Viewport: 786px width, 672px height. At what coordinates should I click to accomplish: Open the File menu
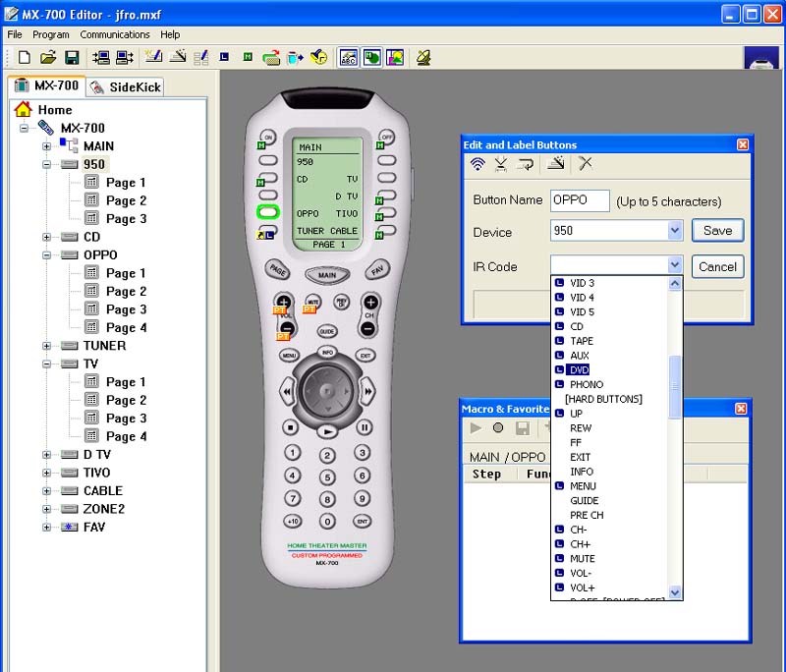15,34
